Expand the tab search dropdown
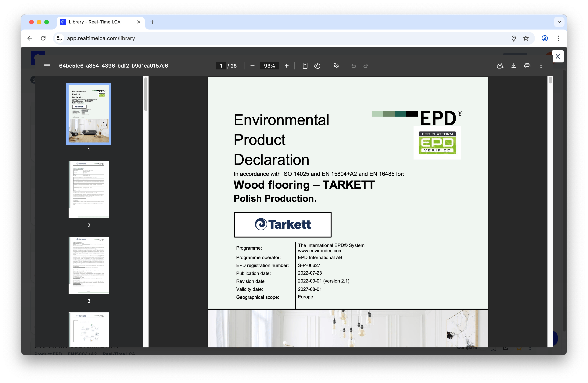The width and height of the screenshot is (588, 383). (559, 22)
